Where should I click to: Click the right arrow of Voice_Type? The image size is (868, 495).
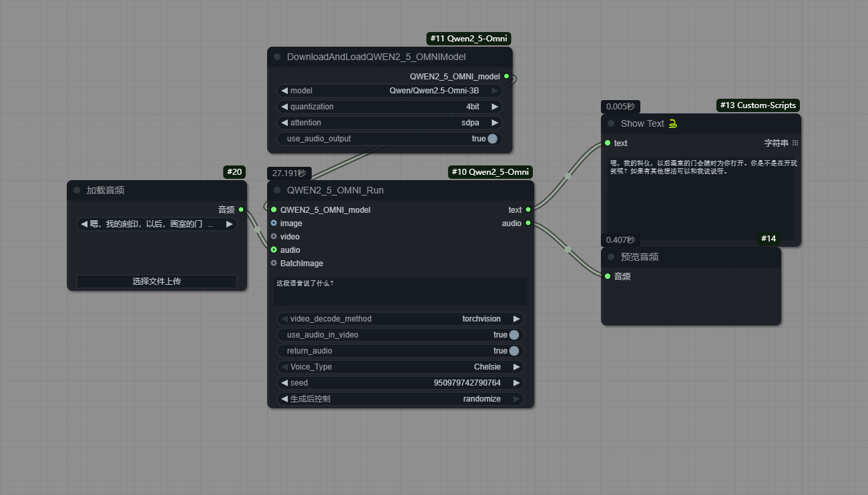click(516, 367)
